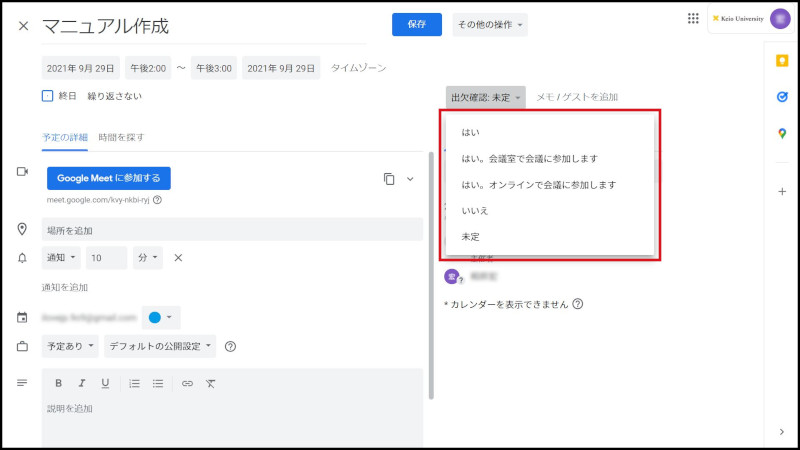This screenshot has width=800, height=450.
Task: Open Google Tasks in side panel
Action: tap(781, 97)
